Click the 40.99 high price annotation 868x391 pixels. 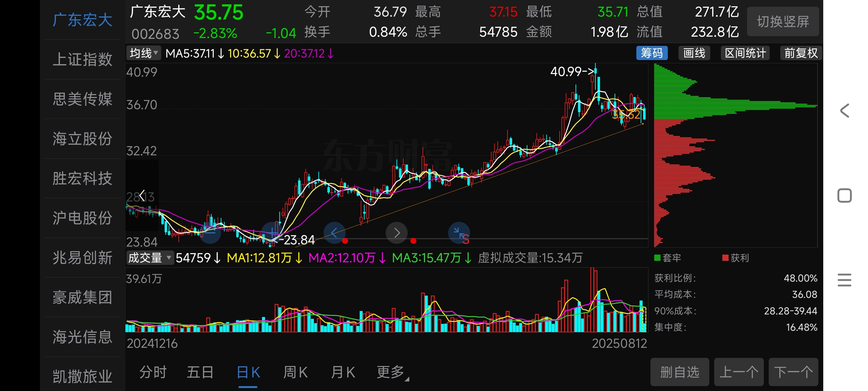point(572,71)
